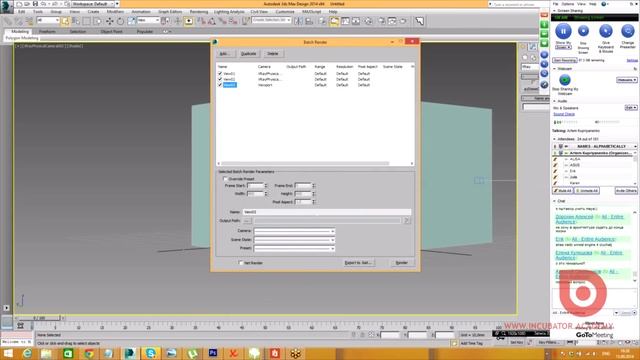Click the Delete button in Batch Render
The width and height of the screenshot is (640, 360).
click(x=273, y=54)
